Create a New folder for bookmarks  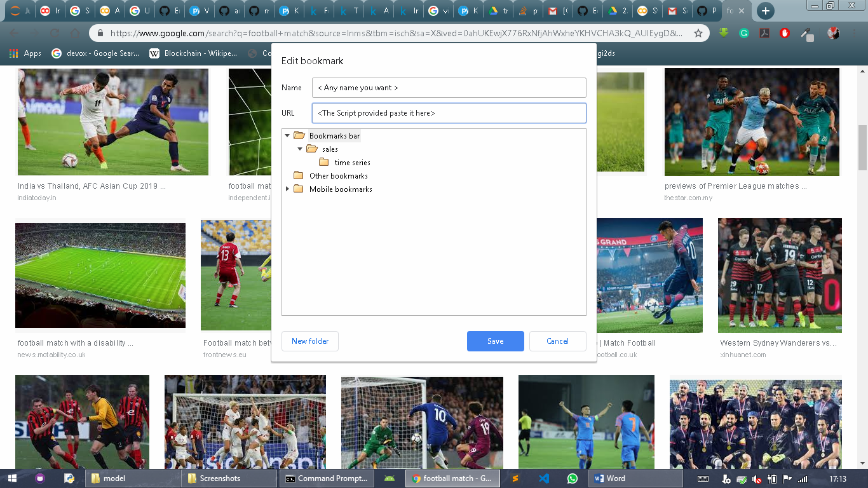pos(309,341)
